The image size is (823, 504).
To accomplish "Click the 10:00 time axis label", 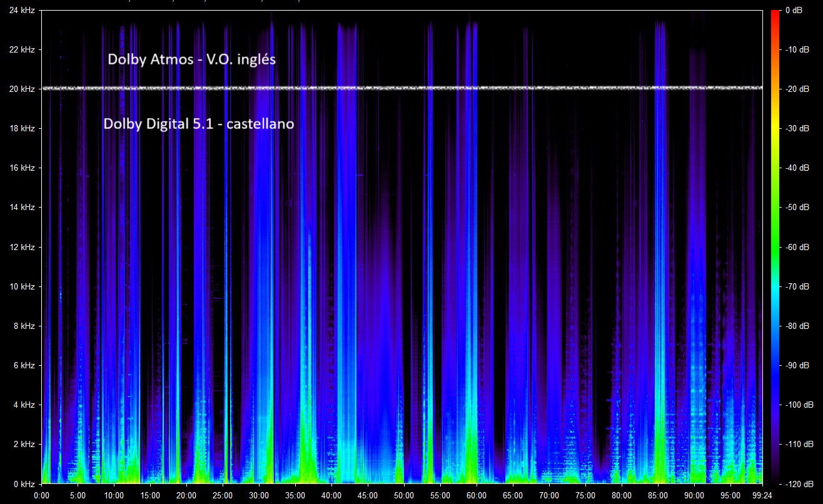I will click(x=114, y=495).
